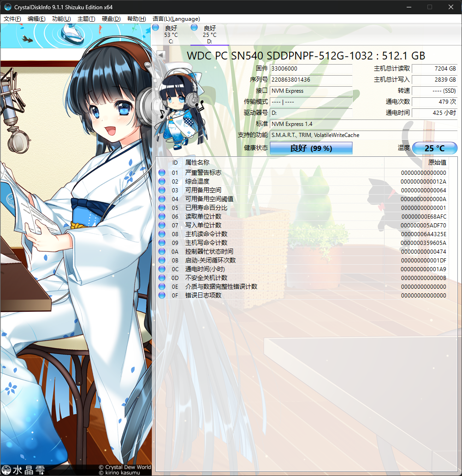Click the 属性名称 column header
The height and width of the screenshot is (476, 462).
(197, 162)
